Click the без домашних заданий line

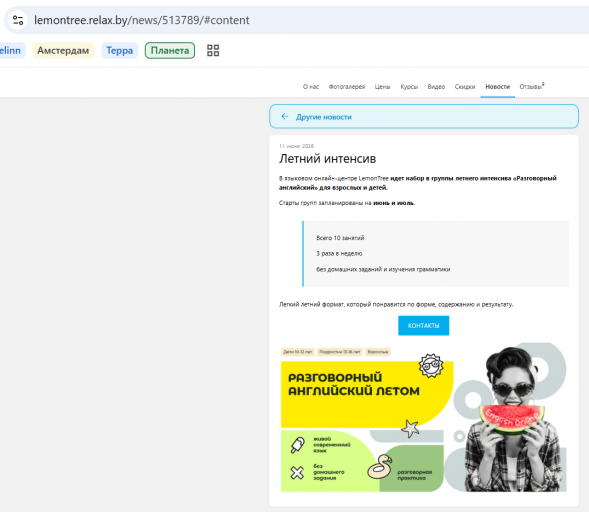pyautogui.click(x=383, y=269)
